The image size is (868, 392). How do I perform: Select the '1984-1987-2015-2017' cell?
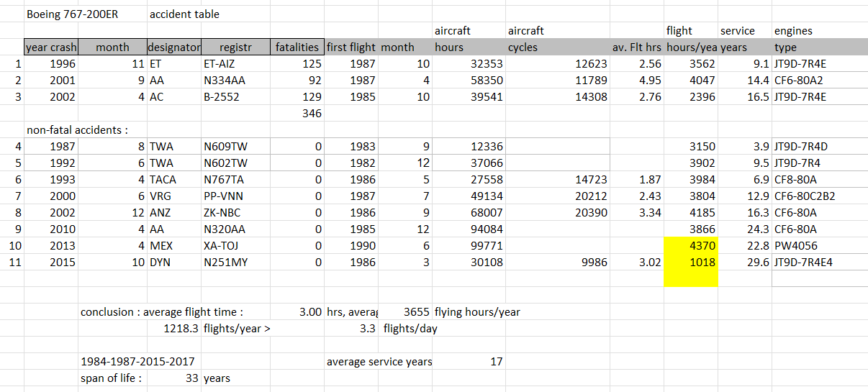pyautogui.click(x=137, y=362)
